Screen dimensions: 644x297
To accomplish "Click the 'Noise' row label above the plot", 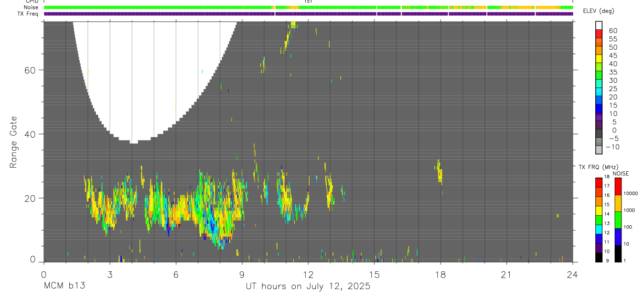I will click(x=30, y=7).
